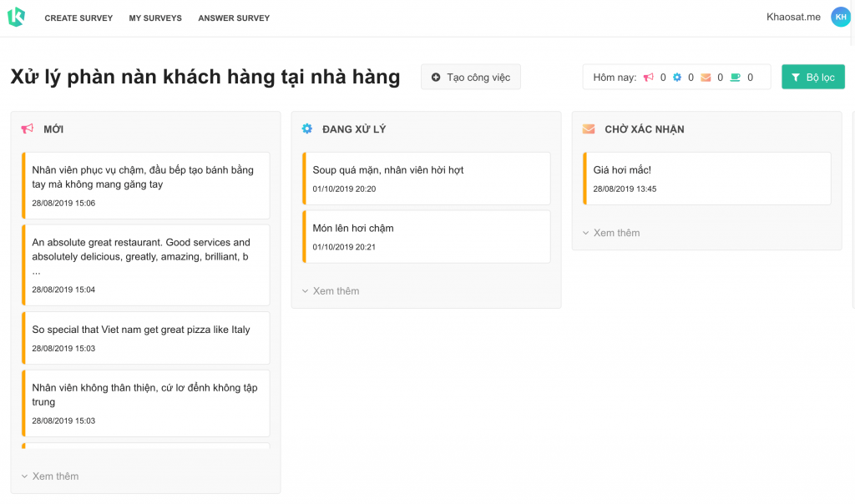Click envelope icon in CHỜ XÁC NHẬN header
This screenshot has width=855, height=504.
[589, 129]
